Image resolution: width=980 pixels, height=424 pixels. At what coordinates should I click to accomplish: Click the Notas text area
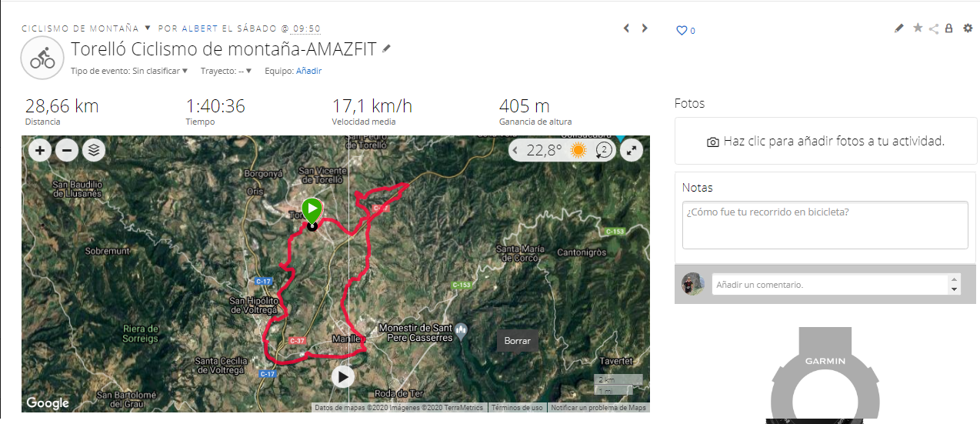click(x=825, y=225)
